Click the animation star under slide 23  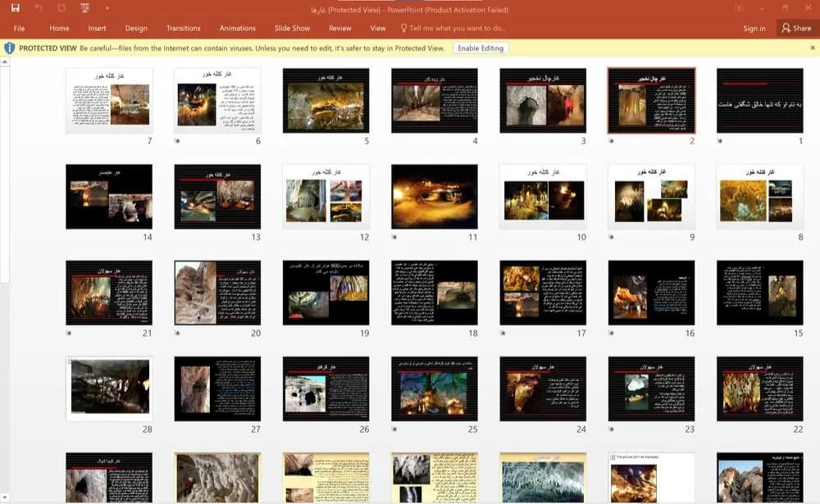(612, 429)
